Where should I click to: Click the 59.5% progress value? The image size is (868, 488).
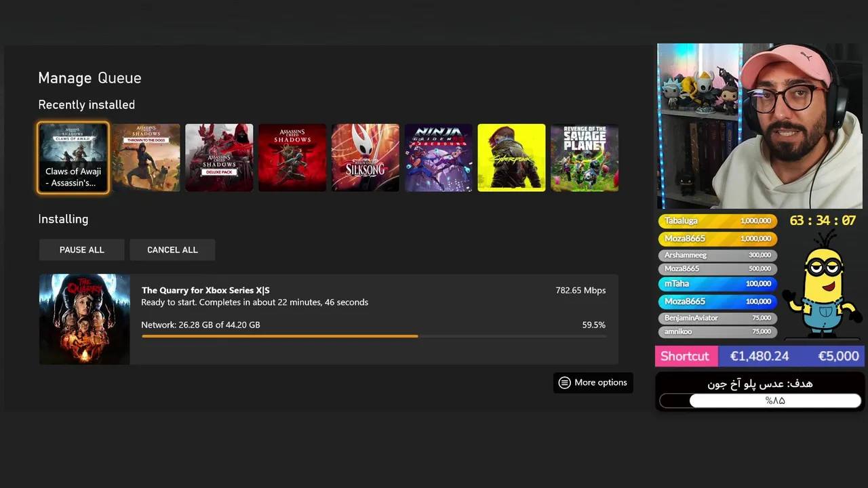593,325
